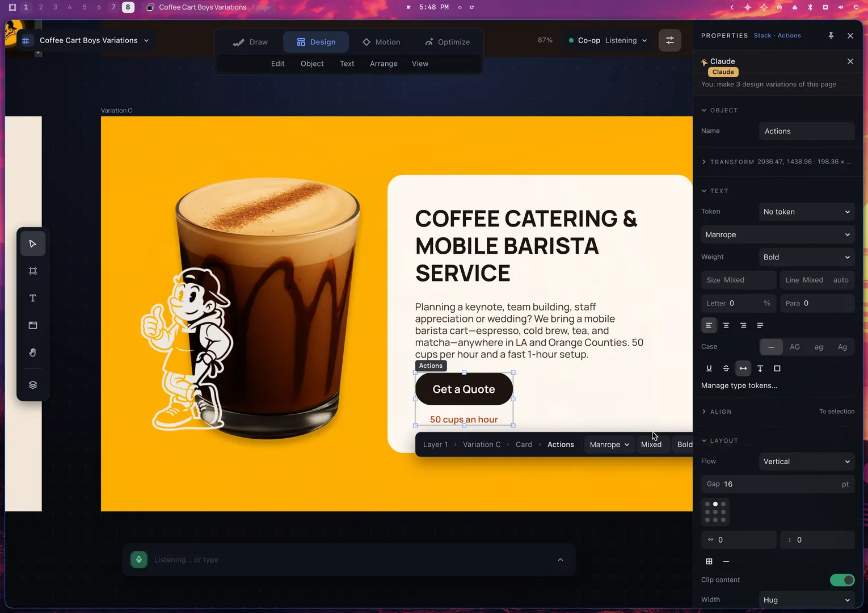This screenshot has width=868, height=613.
Task: Open the Token dropdown
Action: click(807, 212)
